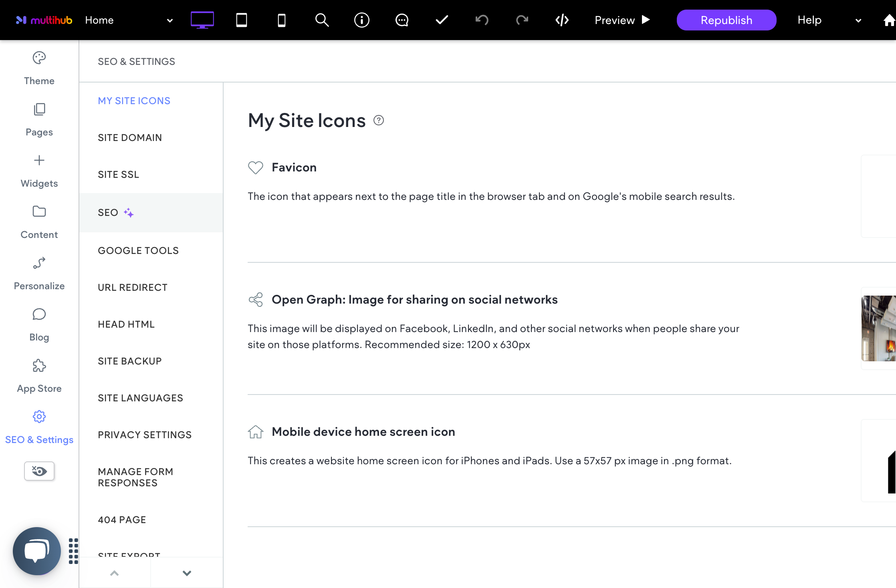896x588 pixels.
Task: Click the Republish button
Action: 726,20
